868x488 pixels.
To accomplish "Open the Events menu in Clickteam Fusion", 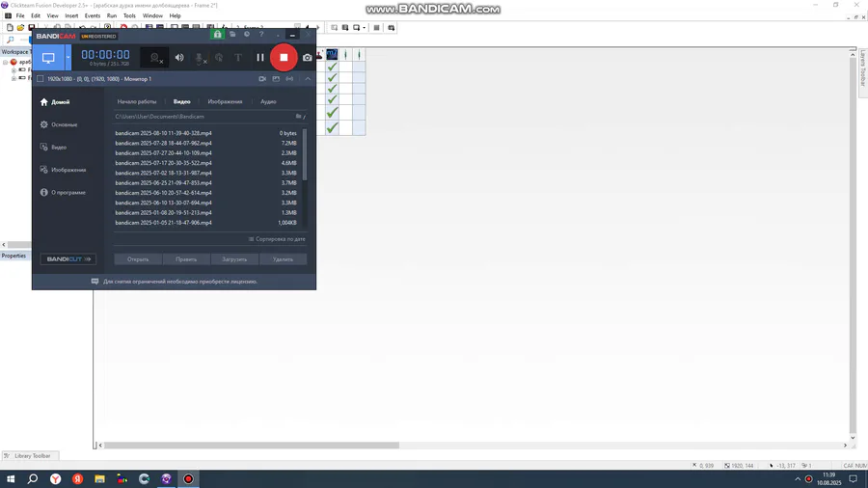I will click(92, 16).
